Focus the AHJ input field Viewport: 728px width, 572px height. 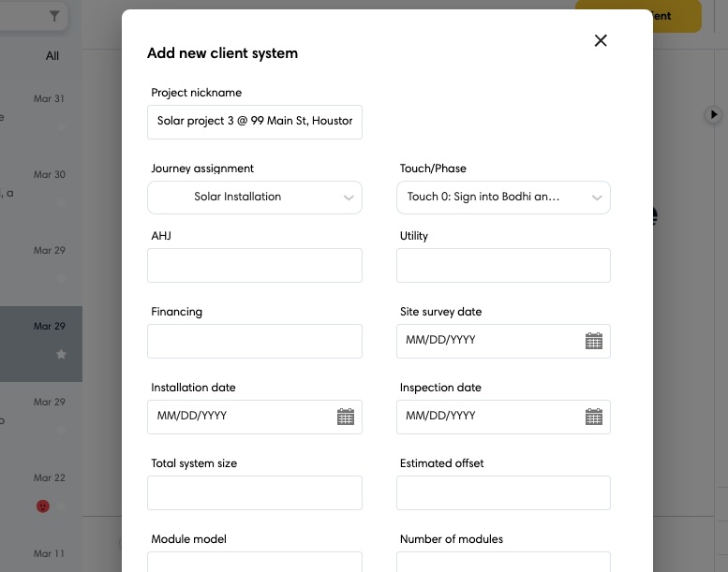tap(255, 265)
